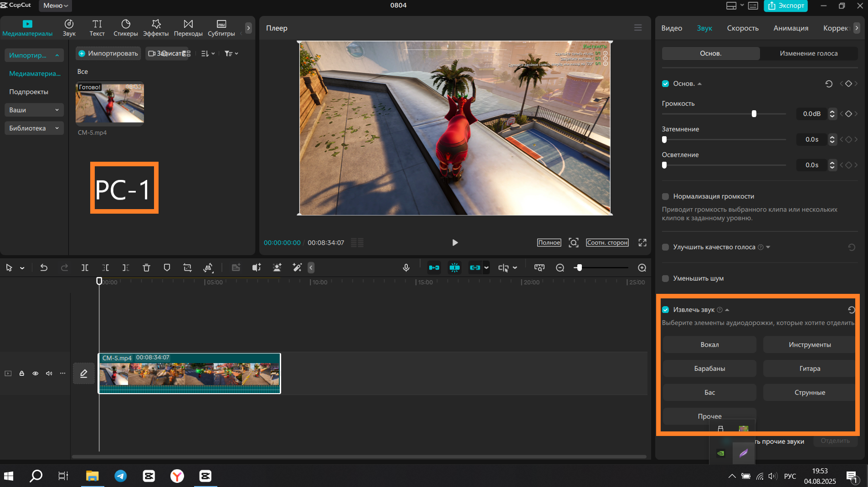Open the media sort dropdown
Image resolution: width=868 pixels, height=487 pixels.
point(208,53)
